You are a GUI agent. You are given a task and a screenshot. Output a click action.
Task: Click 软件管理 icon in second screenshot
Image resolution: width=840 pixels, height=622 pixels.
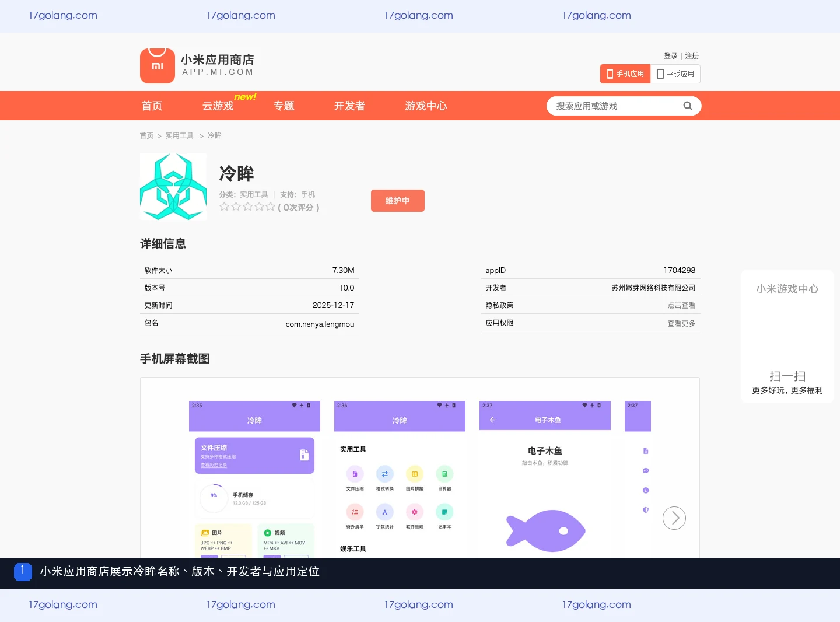click(415, 512)
